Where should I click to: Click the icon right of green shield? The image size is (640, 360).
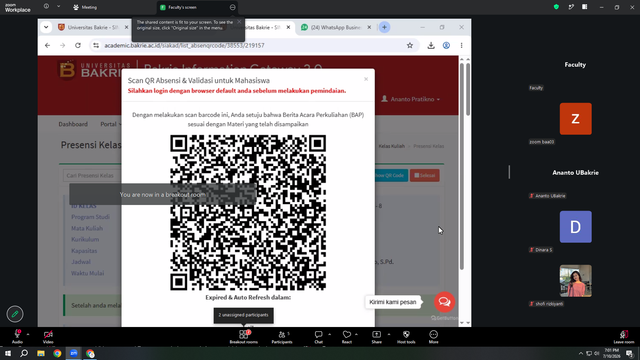point(571,7)
